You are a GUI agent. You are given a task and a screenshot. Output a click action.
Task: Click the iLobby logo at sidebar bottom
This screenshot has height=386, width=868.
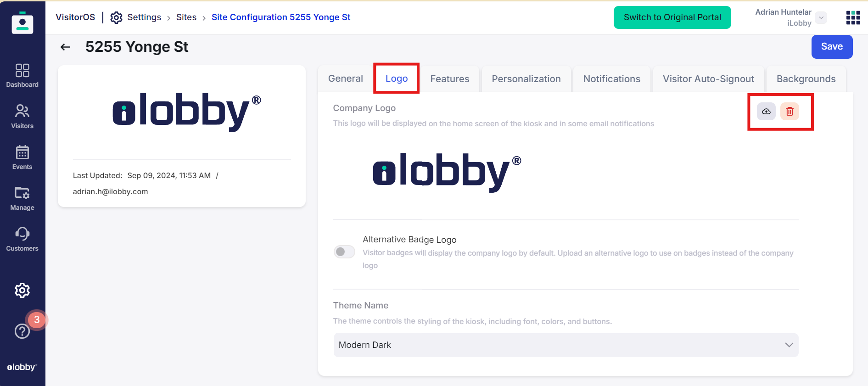click(22, 367)
